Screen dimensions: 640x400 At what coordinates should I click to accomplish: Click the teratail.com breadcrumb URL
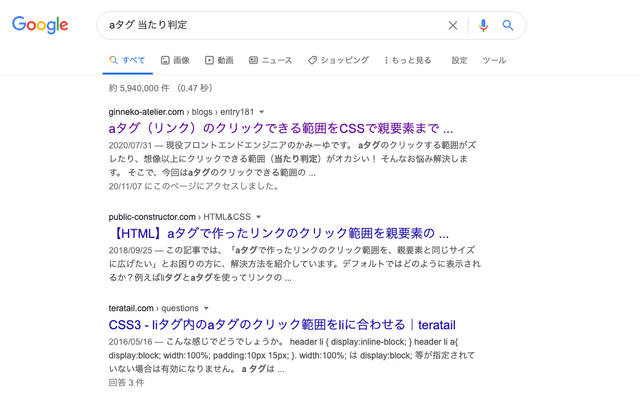153,308
